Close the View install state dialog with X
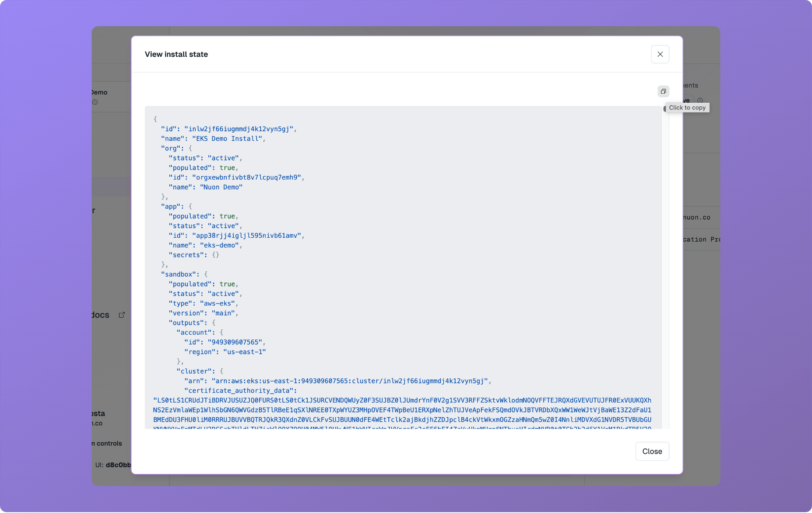This screenshot has height=513, width=812. (x=660, y=54)
